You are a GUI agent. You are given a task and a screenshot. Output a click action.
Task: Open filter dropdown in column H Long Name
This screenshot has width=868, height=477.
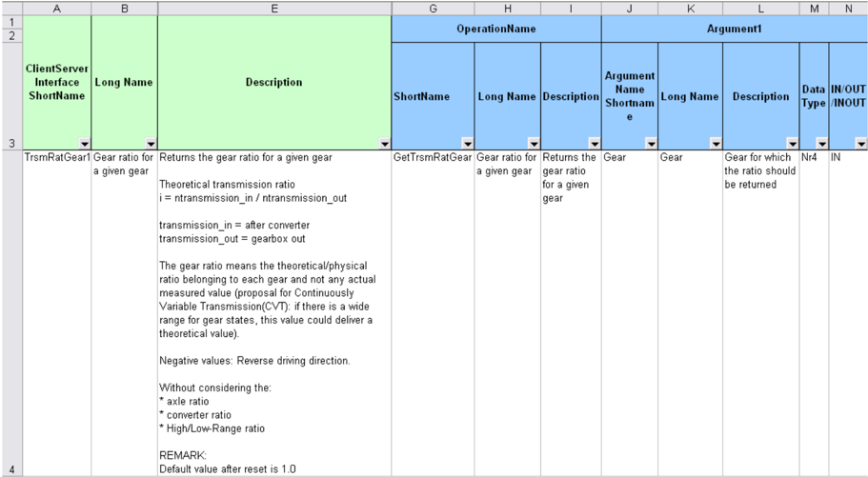click(x=534, y=144)
